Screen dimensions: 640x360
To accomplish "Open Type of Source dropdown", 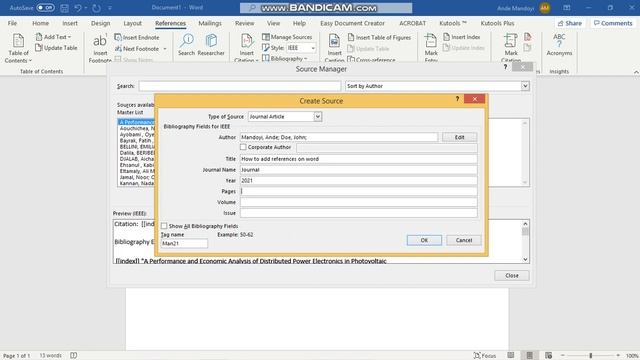I will tap(318, 117).
